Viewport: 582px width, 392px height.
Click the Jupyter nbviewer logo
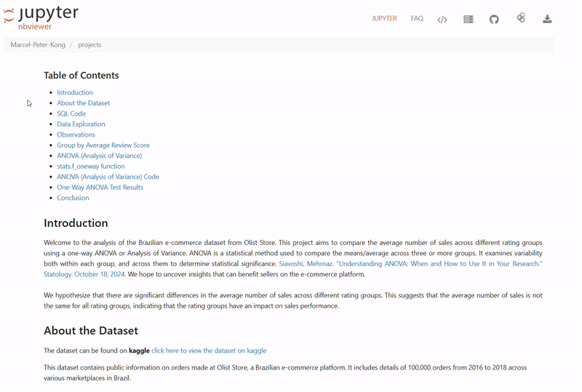(x=41, y=18)
